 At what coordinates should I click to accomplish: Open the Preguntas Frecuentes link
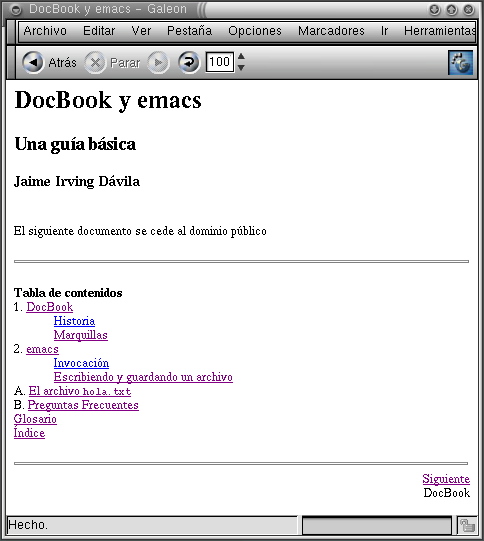point(83,405)
